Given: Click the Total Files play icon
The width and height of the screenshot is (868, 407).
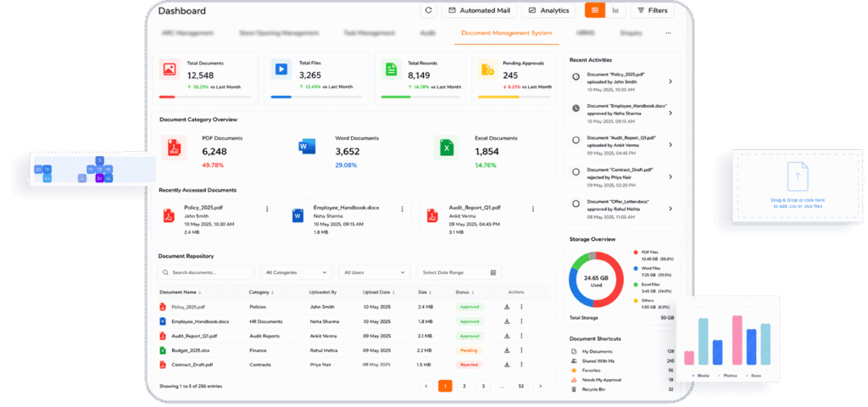Looking at the screenshot, I should (281, 70).
